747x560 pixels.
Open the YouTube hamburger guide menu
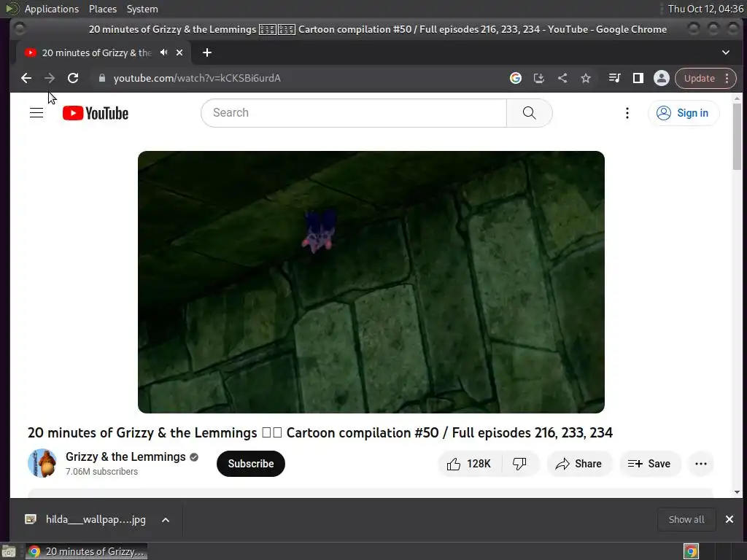coord(36,113)
